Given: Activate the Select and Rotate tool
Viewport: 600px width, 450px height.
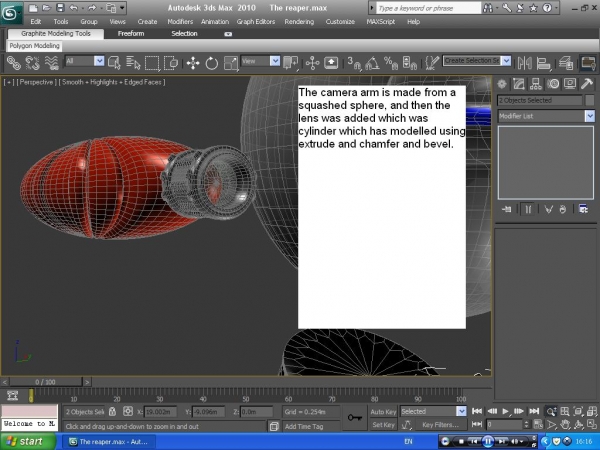Looking at the screenshot, I should click(x=211, y=63).
